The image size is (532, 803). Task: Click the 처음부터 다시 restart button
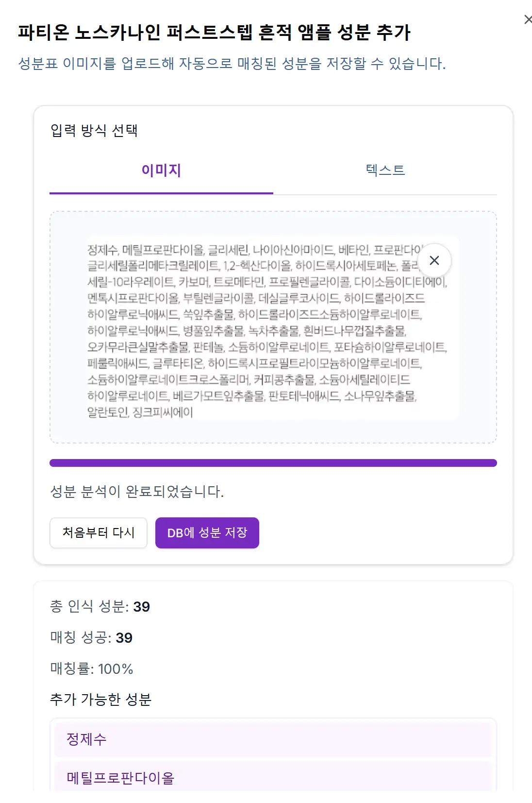[98, 533]
